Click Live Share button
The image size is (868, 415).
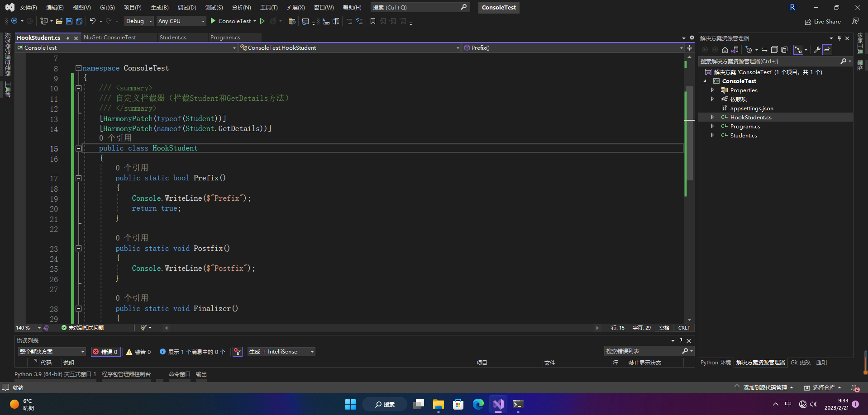823,22
